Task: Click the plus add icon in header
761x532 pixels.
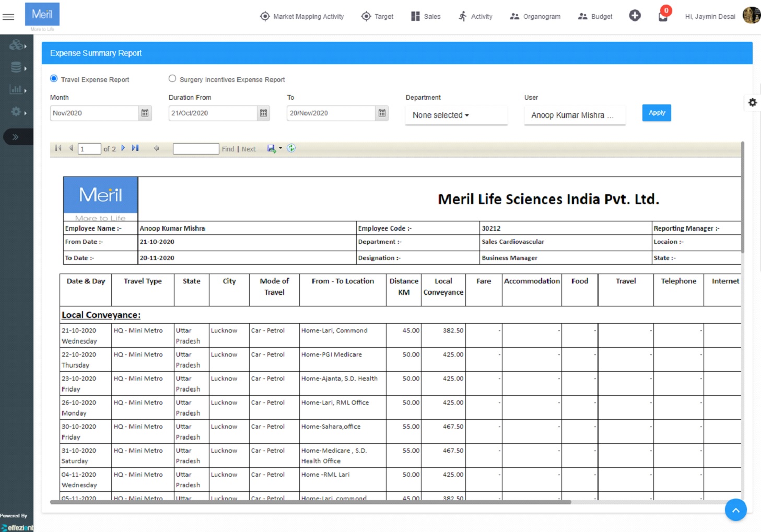Action: 635,16
